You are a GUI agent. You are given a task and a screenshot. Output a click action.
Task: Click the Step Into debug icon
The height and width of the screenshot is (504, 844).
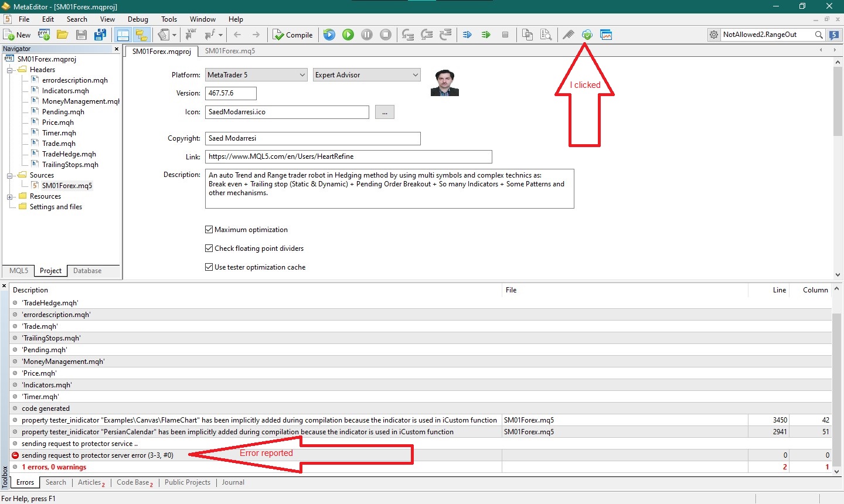(x=408, y=35)
